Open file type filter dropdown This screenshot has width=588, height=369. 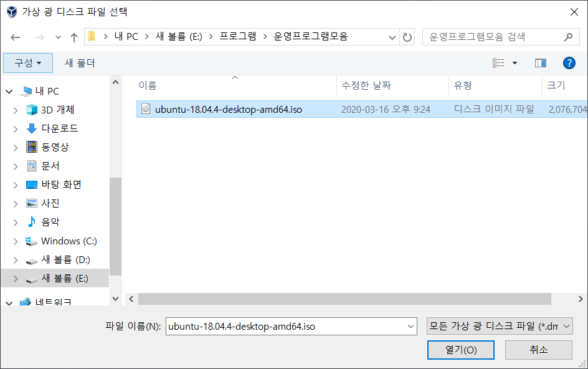(x=500, y=326)
